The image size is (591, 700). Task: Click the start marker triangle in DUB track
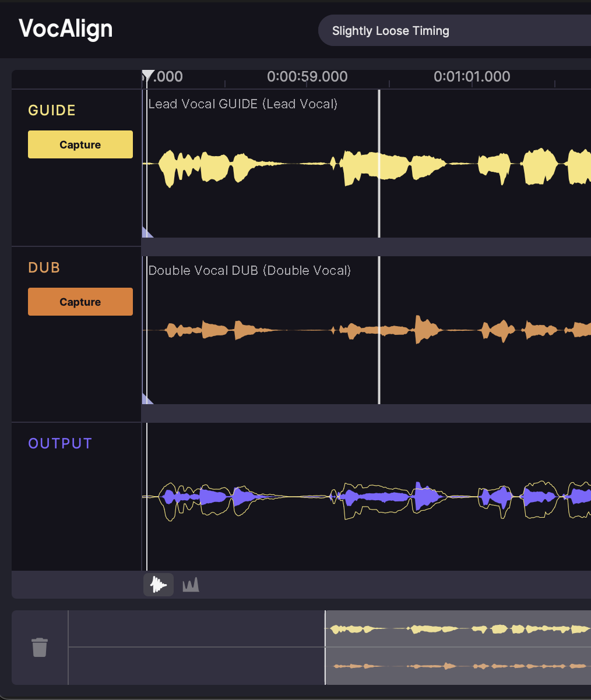pyautogui.click(x=146, y=399)
